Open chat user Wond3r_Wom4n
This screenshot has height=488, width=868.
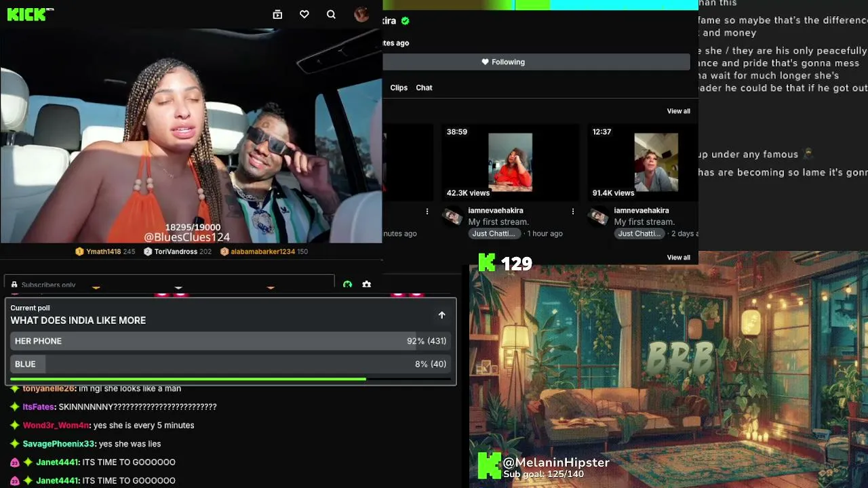(56, 425)
